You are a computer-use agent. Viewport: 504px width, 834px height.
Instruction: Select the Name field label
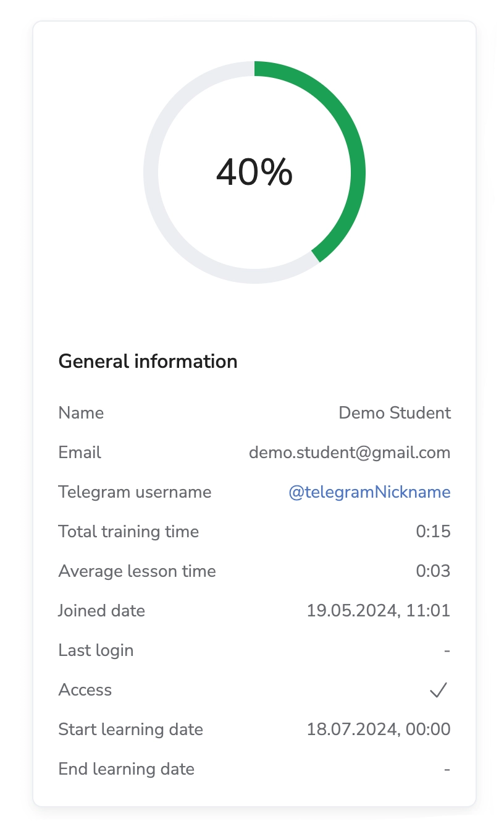tap(81, 413)
